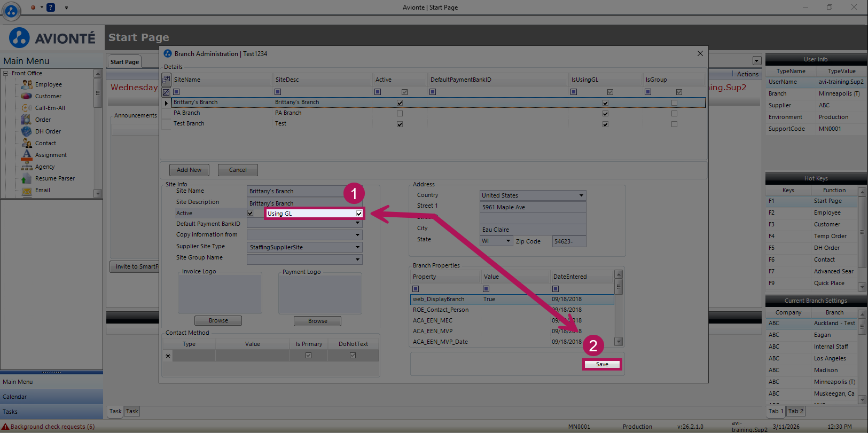Open the Site Group Name dropdown
Screen dimensions: 868x433
coord(357,259)
